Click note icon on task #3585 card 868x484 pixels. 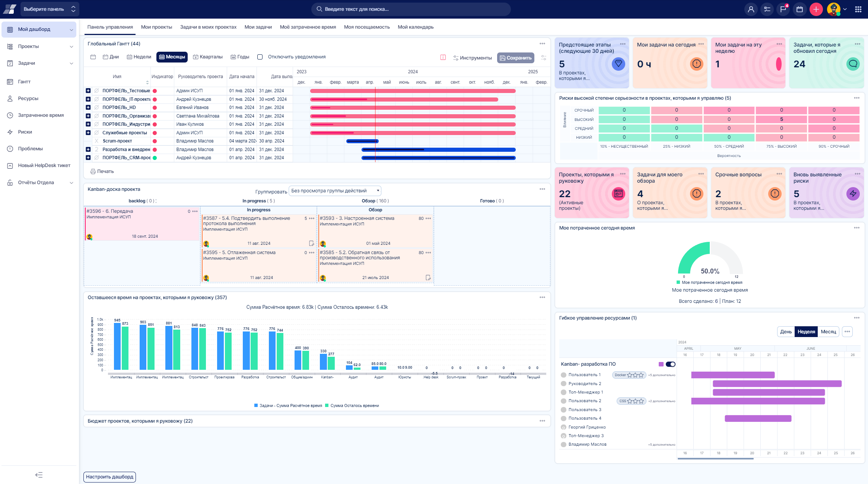pyautogui.click(x=428, y=278)
